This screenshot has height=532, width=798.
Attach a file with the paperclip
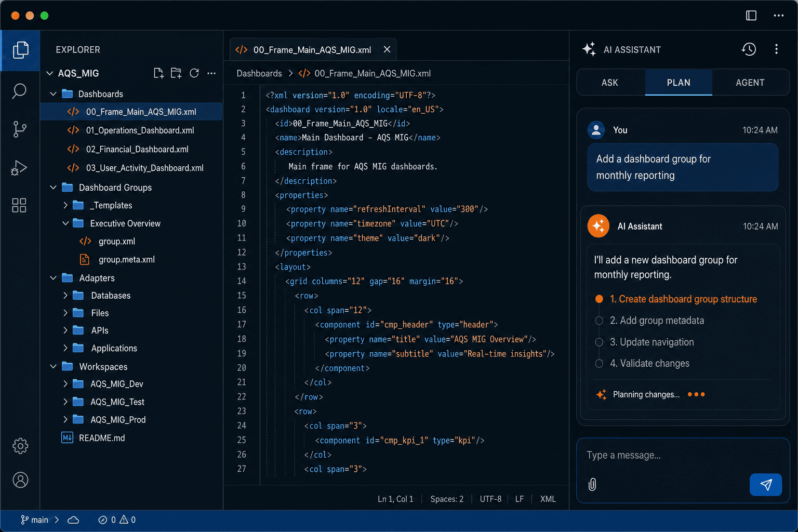[592, 484]
